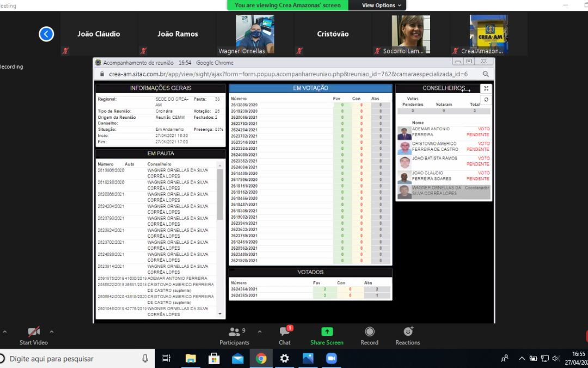The width and height of the screenshot is (588, 368).
Task: Click the EM VOTAÇÃO panel header
Action: [310, 88]
